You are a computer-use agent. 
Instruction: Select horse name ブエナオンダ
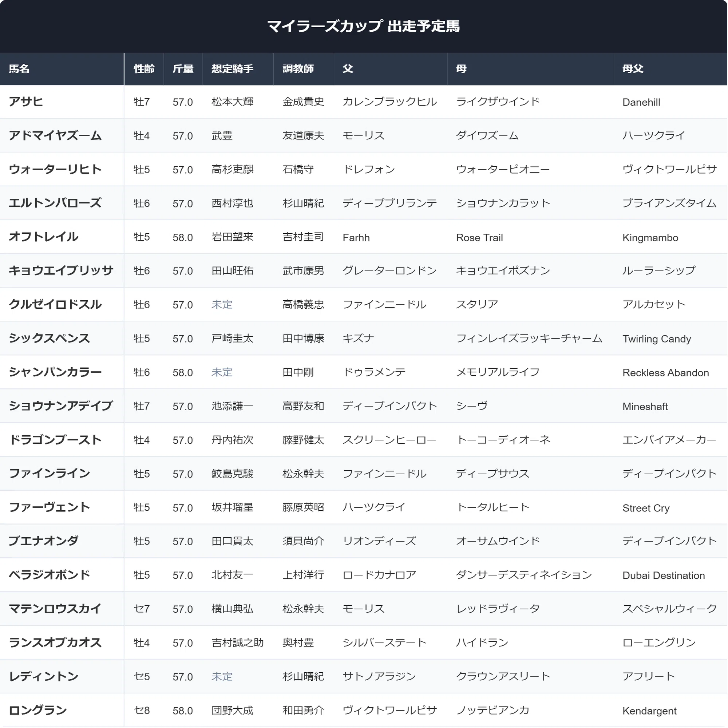43,541
